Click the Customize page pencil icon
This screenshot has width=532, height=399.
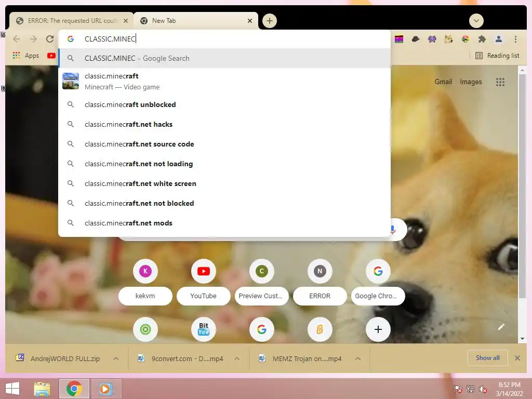[x=501, y=327]
